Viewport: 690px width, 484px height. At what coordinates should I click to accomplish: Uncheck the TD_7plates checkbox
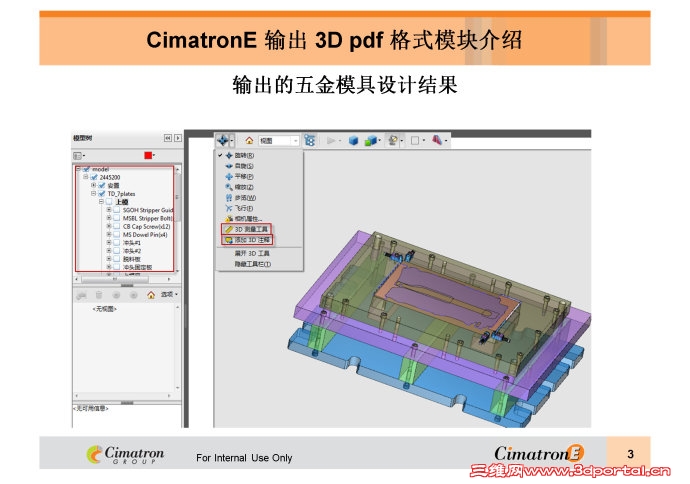pyautogui.click(x=102, y=194)
